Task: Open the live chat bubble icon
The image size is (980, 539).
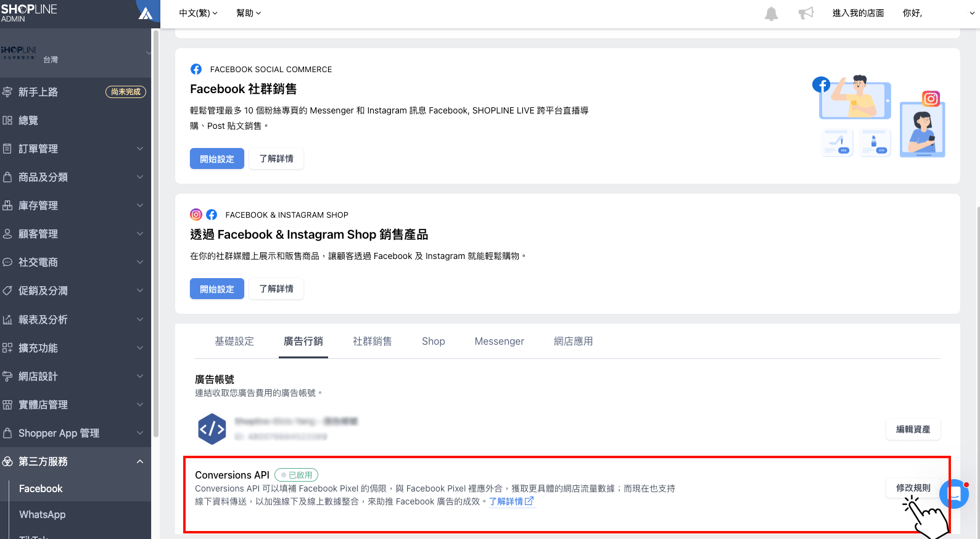Action: tap(954, 494)
